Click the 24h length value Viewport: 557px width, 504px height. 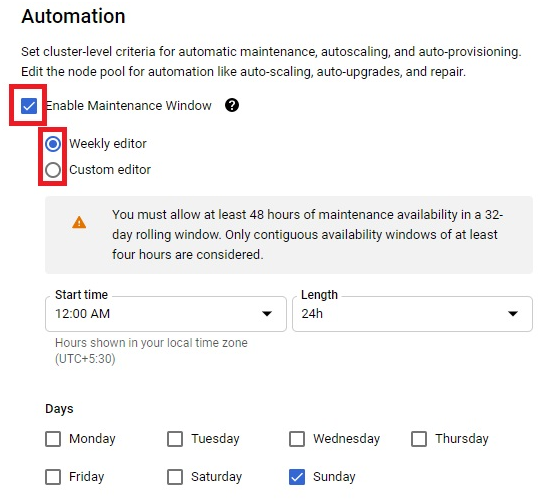[312, 314]
